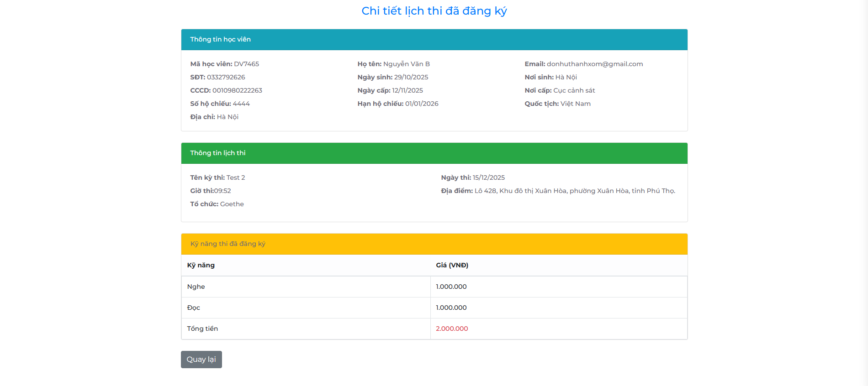Image resolution: width=868 pixels, height=386 pixels.
Task: Click the organizer name Goethe
Action: (x=232, y=204)
